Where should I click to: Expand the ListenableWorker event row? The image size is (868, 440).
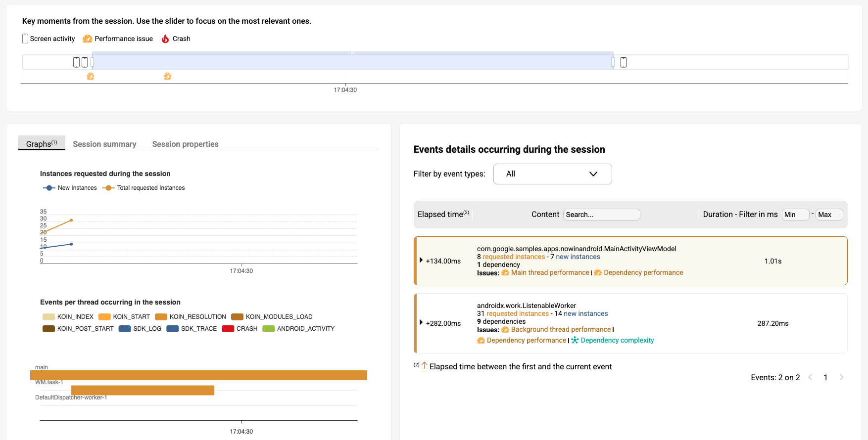(x=421, y=322)
